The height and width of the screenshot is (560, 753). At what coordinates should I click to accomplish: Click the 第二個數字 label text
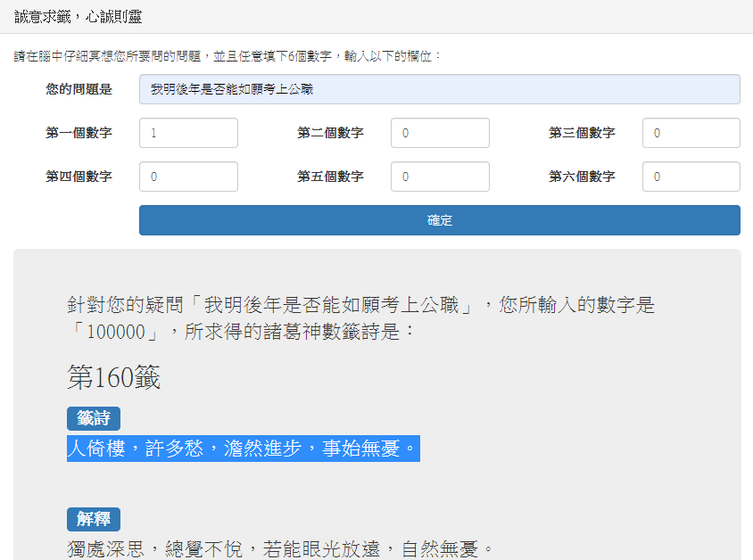330,133
